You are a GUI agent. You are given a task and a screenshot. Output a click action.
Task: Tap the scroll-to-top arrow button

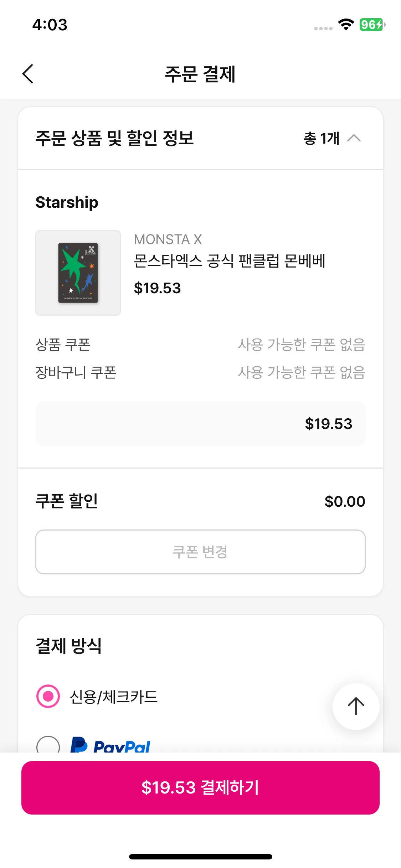(356, 706)
